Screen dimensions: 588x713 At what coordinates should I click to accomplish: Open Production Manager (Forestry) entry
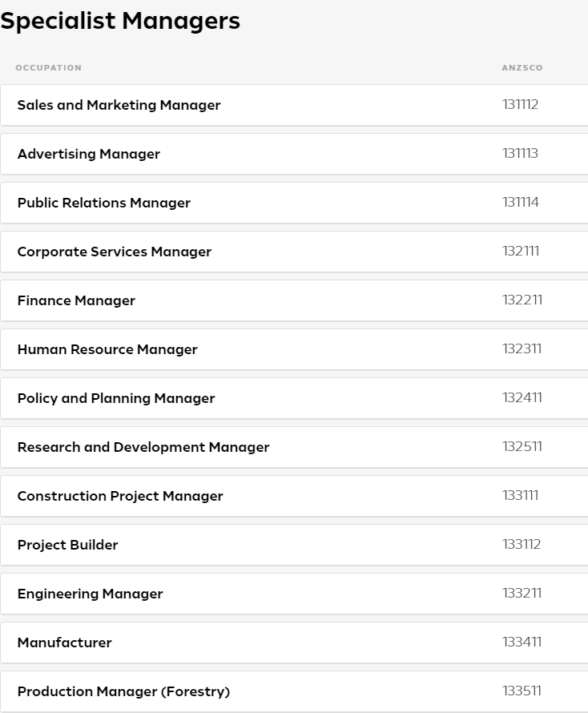pyautogui.click(x=123, y=691)
